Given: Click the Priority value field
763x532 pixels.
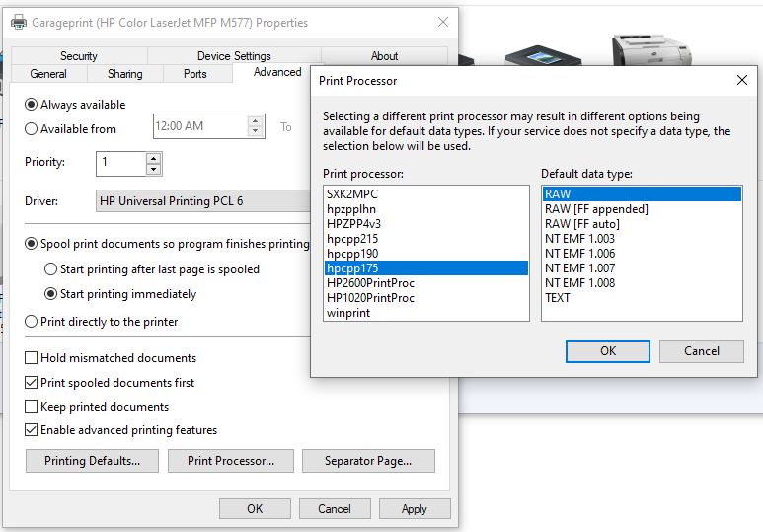Looking at the screenshot, I should (121, 164).
